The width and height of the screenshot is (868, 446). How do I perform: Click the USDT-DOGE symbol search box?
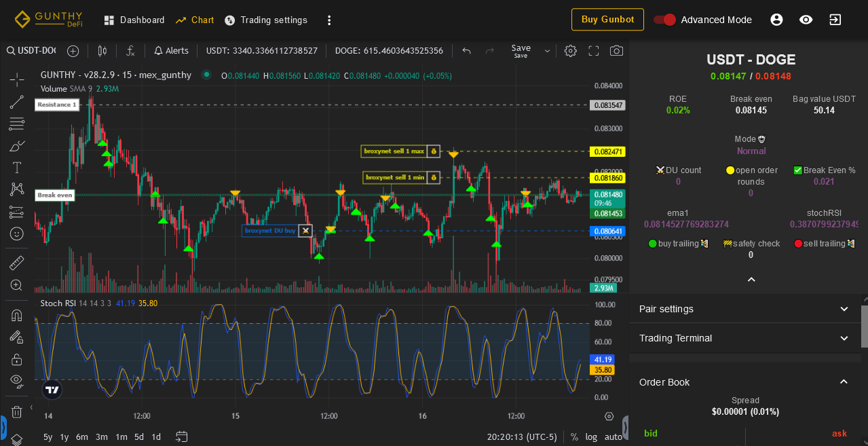[x=32, y=51]
